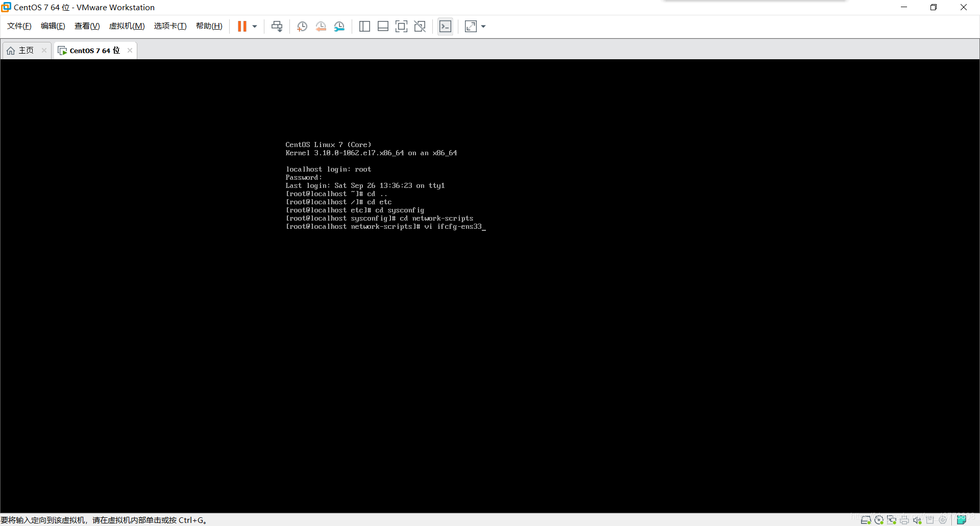The image size is (980, 526).
Task: Take a snapshot of the virtual machine
Action: coord(302,27)
